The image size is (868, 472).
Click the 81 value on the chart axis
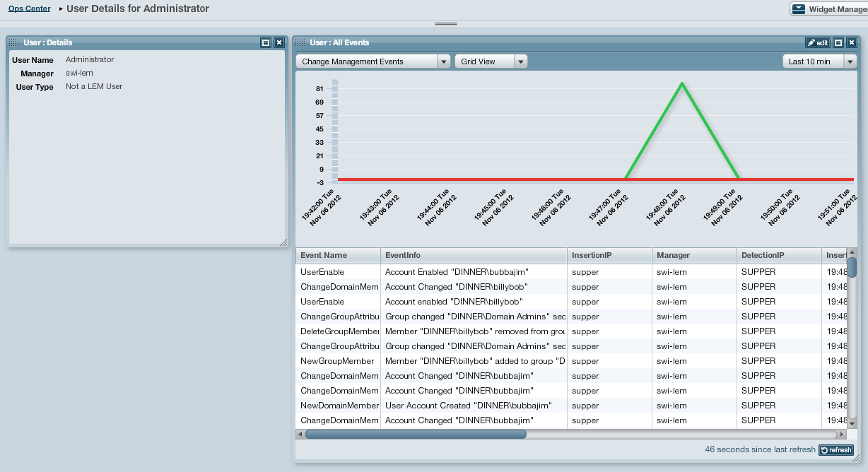(320, 89)
